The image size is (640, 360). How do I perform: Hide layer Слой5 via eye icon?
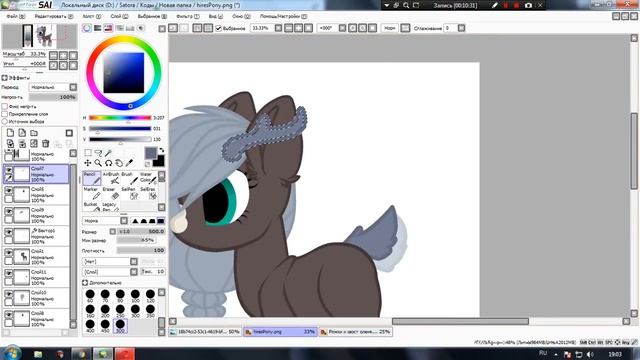click(9, 190)
